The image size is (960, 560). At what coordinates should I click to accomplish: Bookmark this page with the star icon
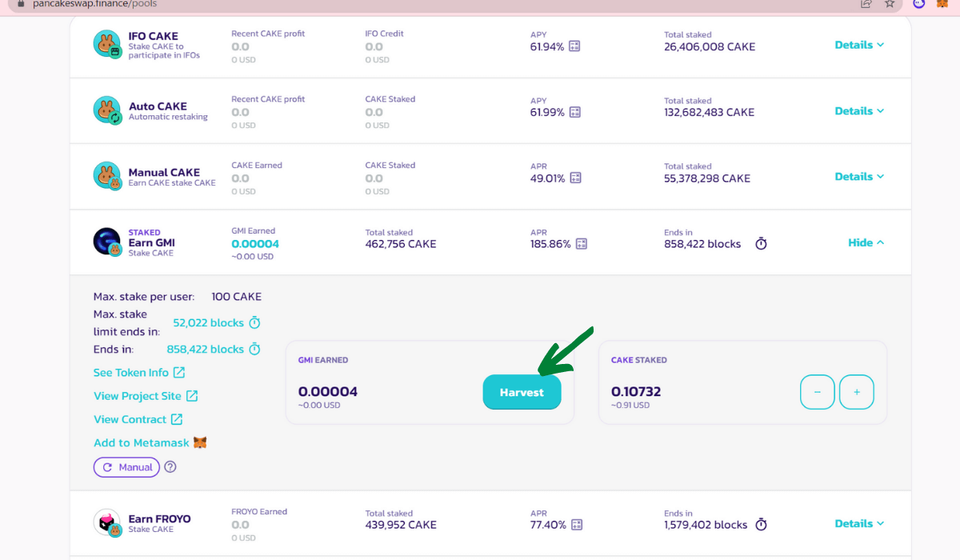click(x=889, y=4)
